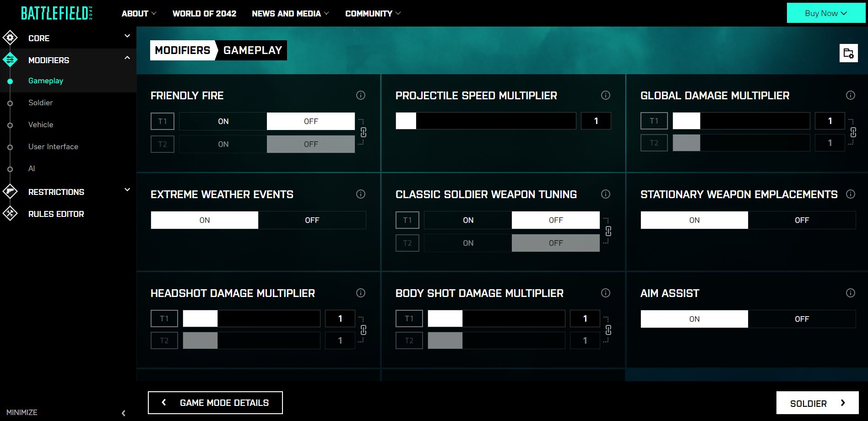Open the Buy Now dropdown

point(826,13)
